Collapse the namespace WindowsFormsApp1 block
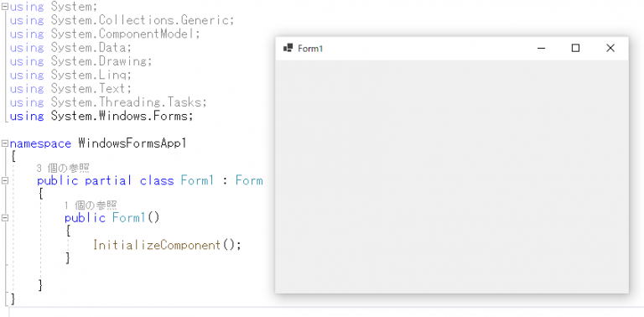Screen dimensions: 644x317 5,143
